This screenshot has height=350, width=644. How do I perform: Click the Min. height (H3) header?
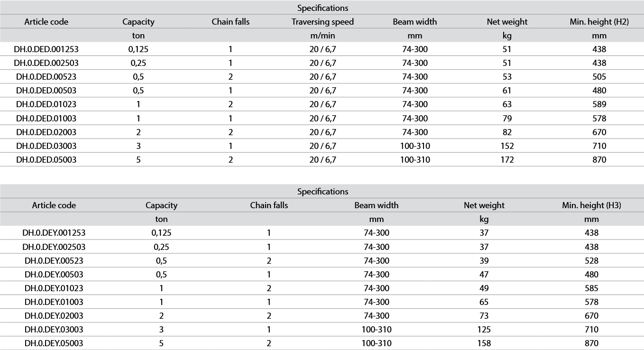(x=591, y=205)
